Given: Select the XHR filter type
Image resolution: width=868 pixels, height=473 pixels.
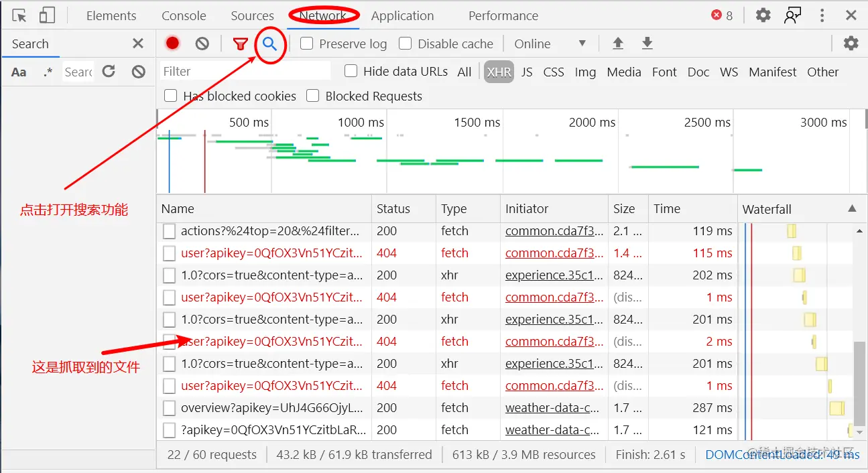Looking at the screenshot, I should 499,72.
